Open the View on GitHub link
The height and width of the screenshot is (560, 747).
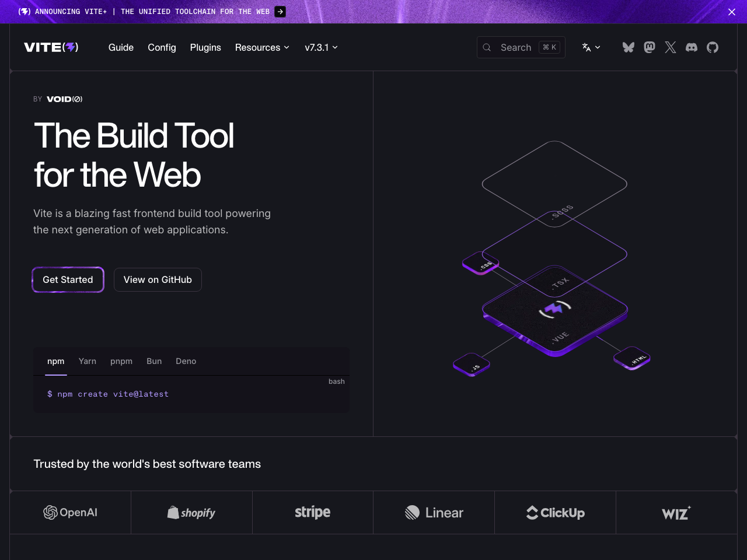158,279
